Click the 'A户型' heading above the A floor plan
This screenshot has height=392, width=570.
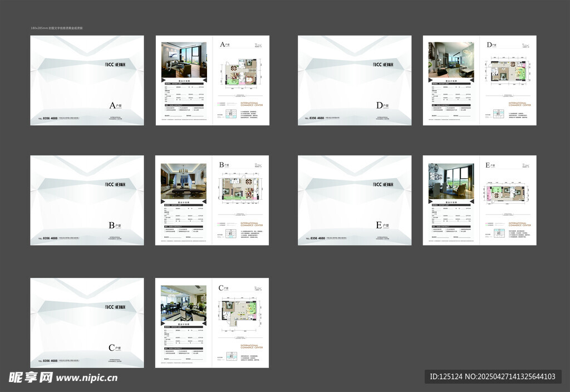pos(225,45)
